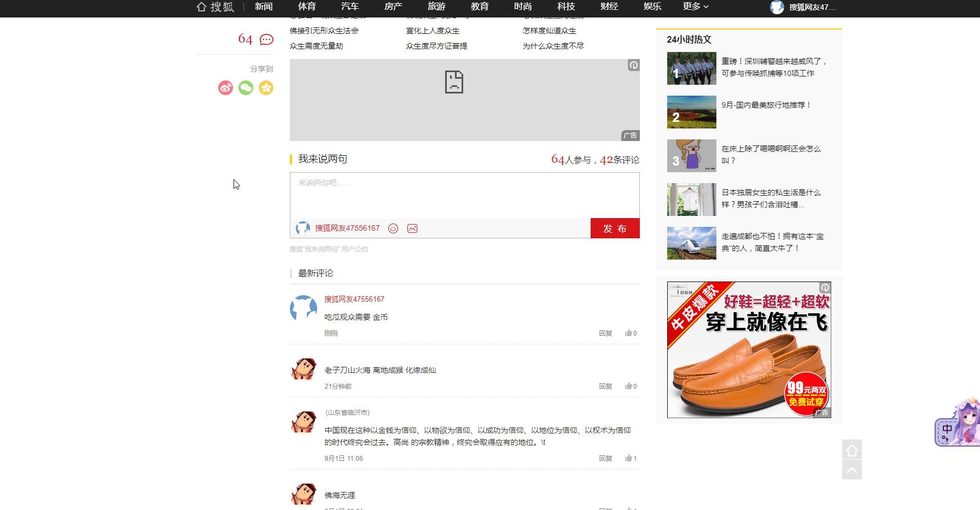
Task: Click 搜狐网友47556167 name in latest comment
Action: (x=354, y=299)
